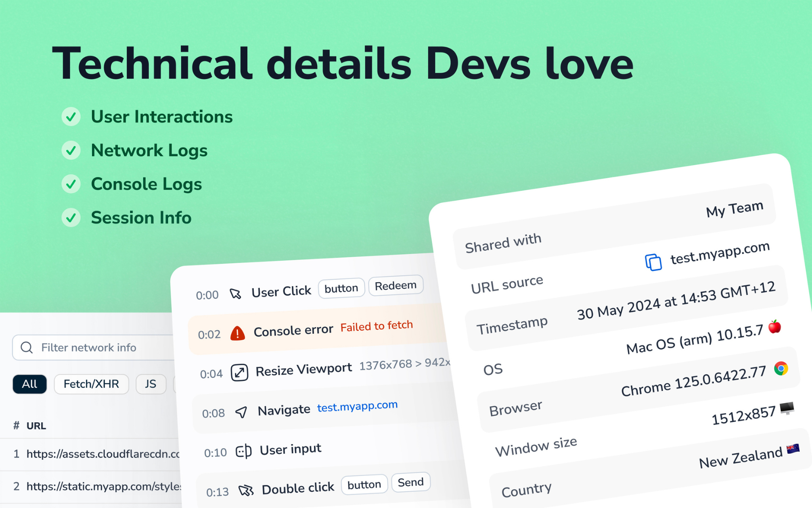Click the Session Info check mark
Image resolution: width=812 pixels, height=508 pixels.
[x=71, y=217]
